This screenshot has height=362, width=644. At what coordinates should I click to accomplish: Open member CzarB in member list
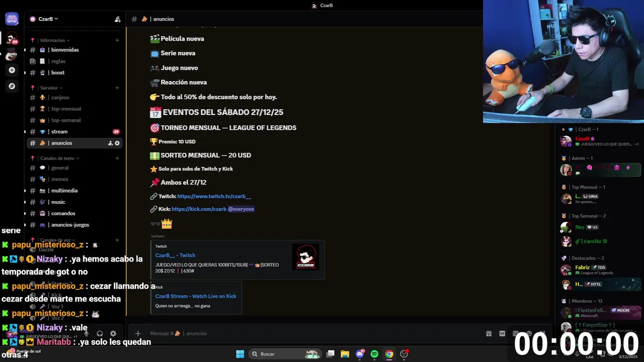click(600, 141)
